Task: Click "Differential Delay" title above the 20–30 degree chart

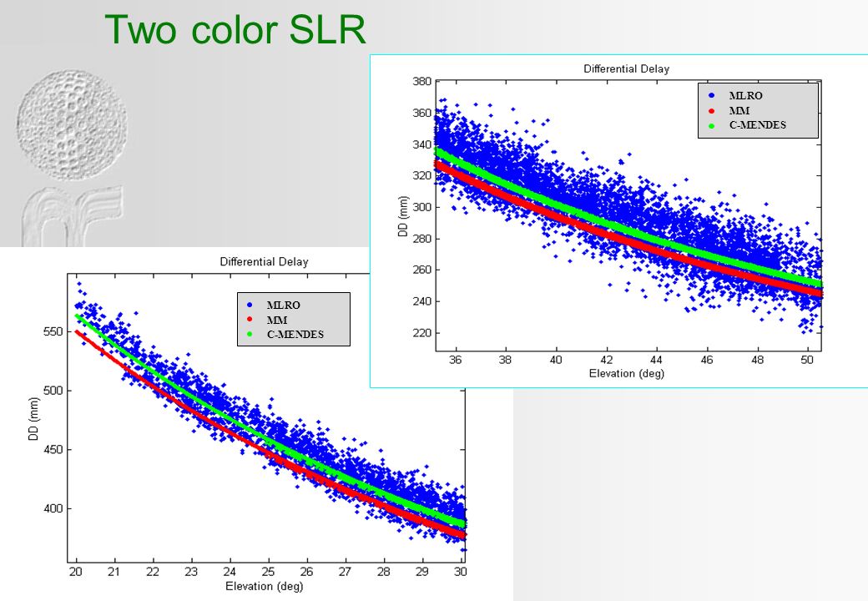Action: [264, 262]
